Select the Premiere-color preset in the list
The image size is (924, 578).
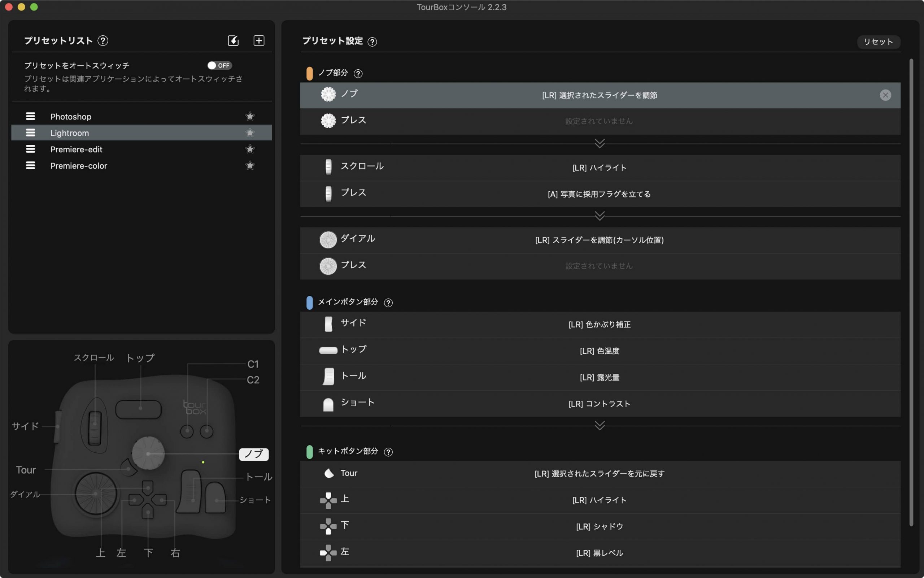click(x=79, y=166)
